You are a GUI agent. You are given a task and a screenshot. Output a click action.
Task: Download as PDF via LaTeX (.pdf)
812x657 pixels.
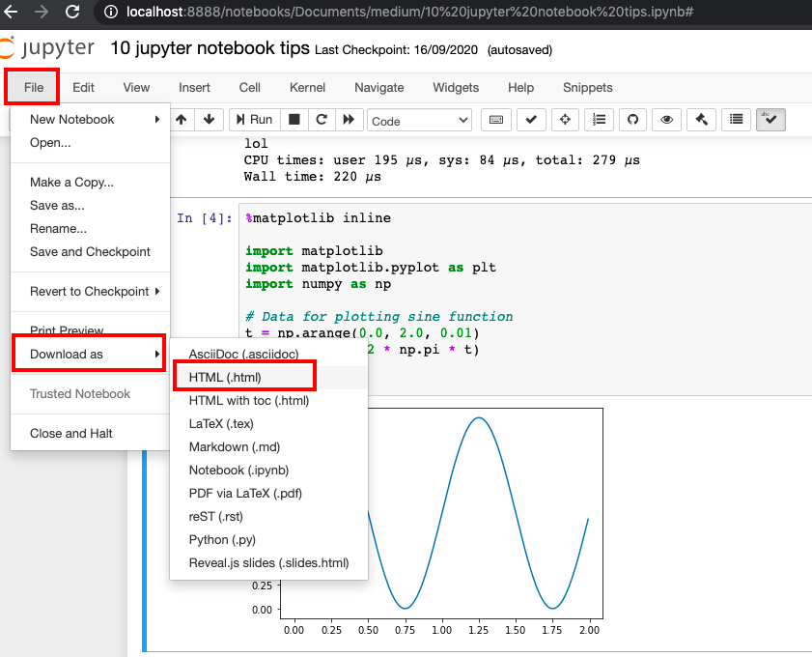[268, 494]
